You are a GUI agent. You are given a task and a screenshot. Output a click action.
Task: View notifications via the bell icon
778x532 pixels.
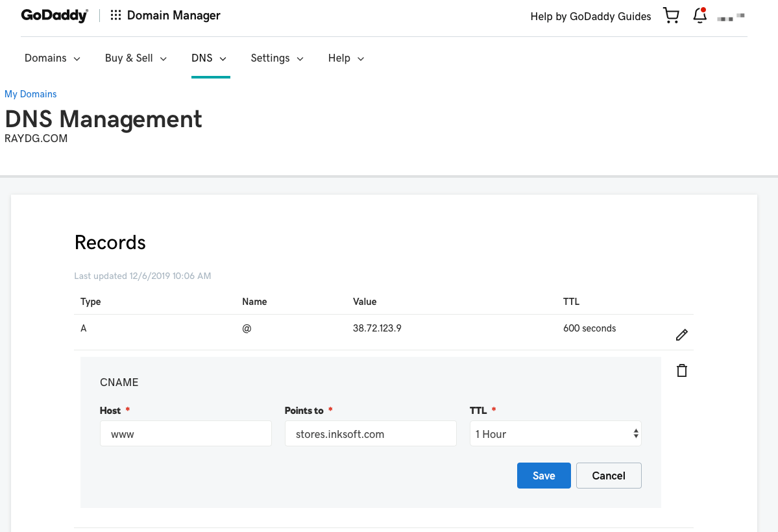pos(699,16)
